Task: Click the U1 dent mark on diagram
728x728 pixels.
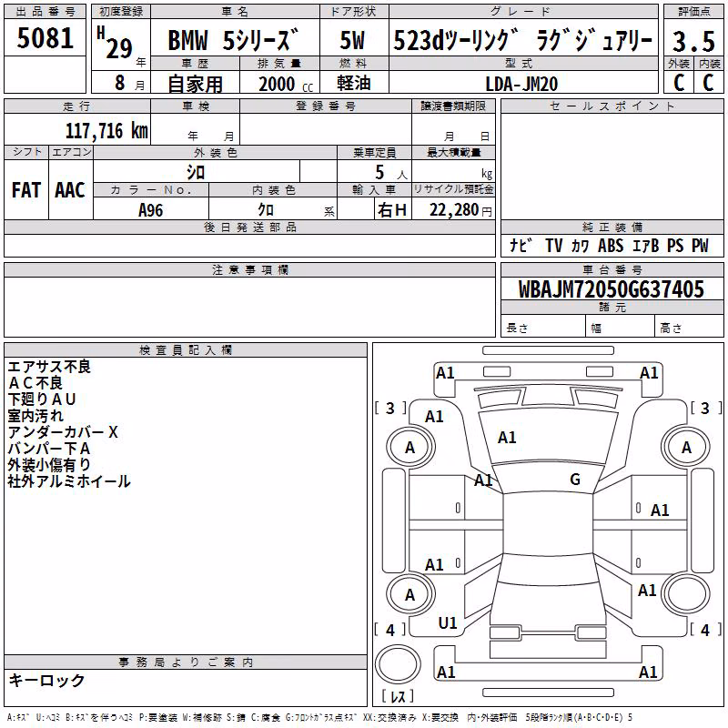Action: coord(448,623)
